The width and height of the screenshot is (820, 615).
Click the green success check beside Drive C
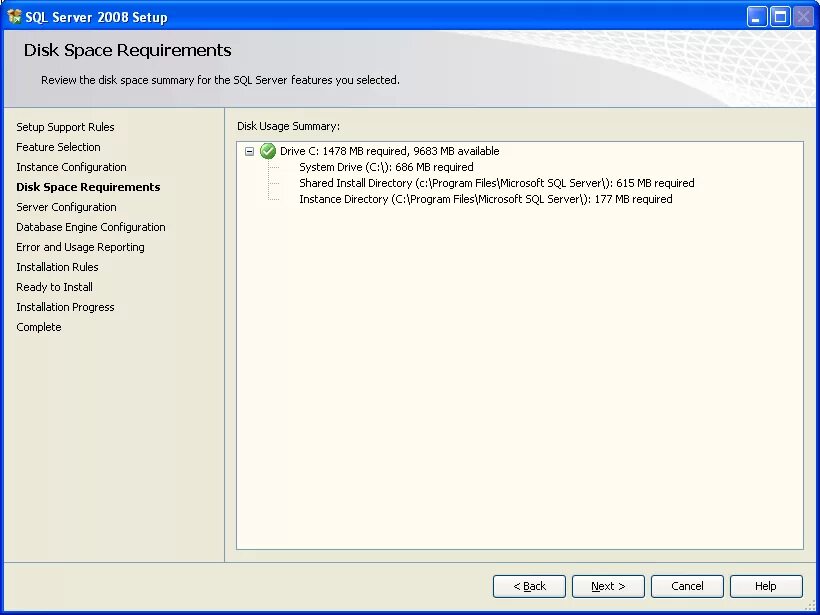[267, 151]
